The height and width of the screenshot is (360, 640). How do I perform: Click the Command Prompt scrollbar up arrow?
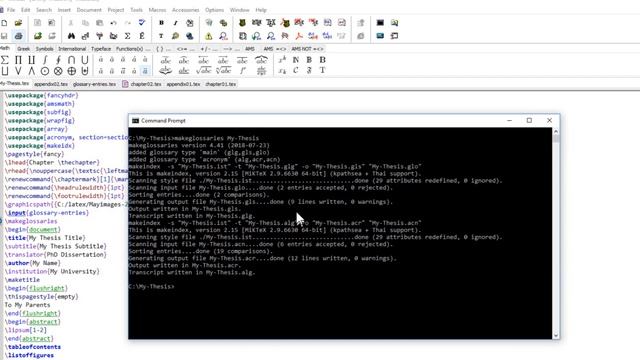click(x=556, y=131)
